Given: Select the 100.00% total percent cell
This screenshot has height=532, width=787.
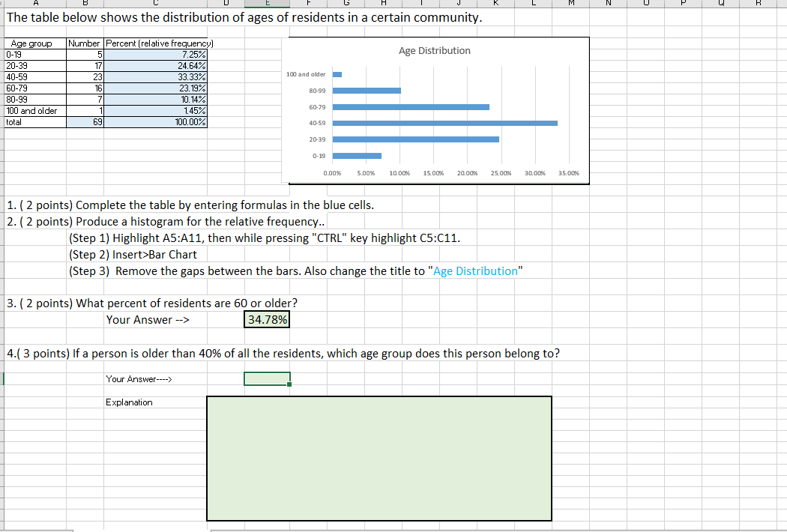Looking at the screenshot, I should click(x=156, y=122).
